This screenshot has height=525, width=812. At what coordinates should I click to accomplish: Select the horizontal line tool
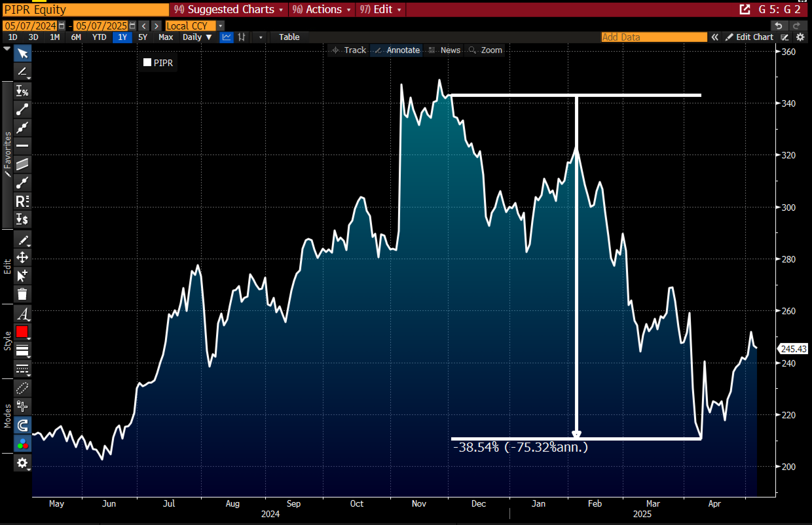click(x=23, y=146)
